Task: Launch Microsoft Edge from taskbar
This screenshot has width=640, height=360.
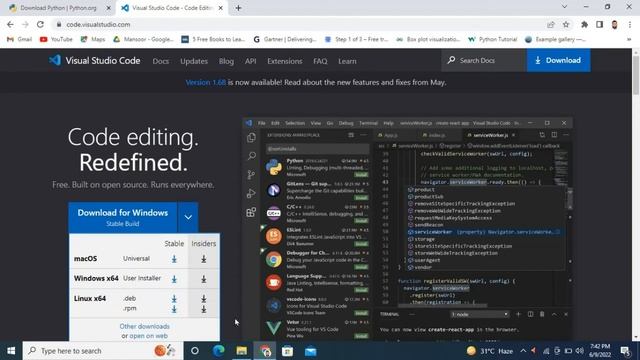Action: click(x=218, y=351)
